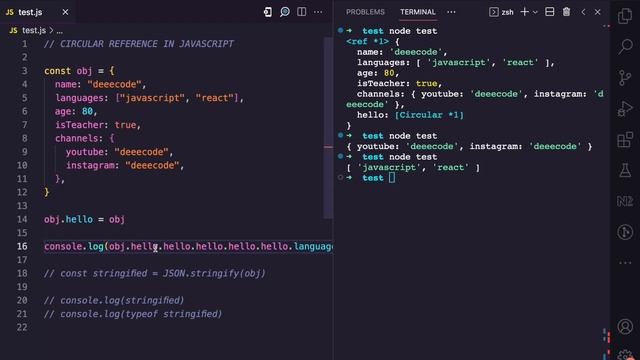Open the Accounts icon

click(625, 327)
